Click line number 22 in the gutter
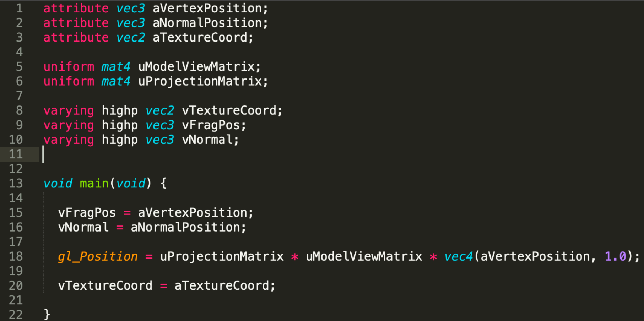644x321 pixels. [16, 314]
